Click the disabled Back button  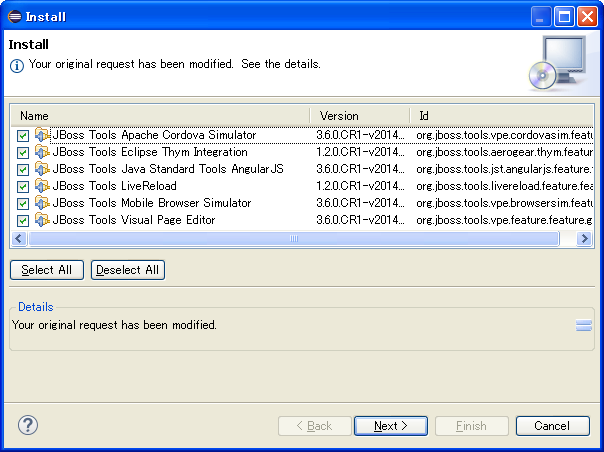click(314, 426)
